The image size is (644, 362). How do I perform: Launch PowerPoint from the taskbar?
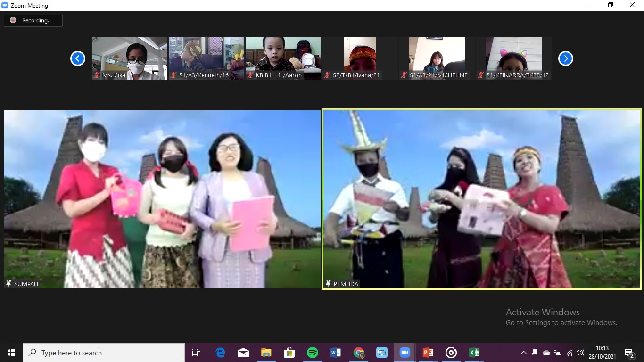[428, 353]
